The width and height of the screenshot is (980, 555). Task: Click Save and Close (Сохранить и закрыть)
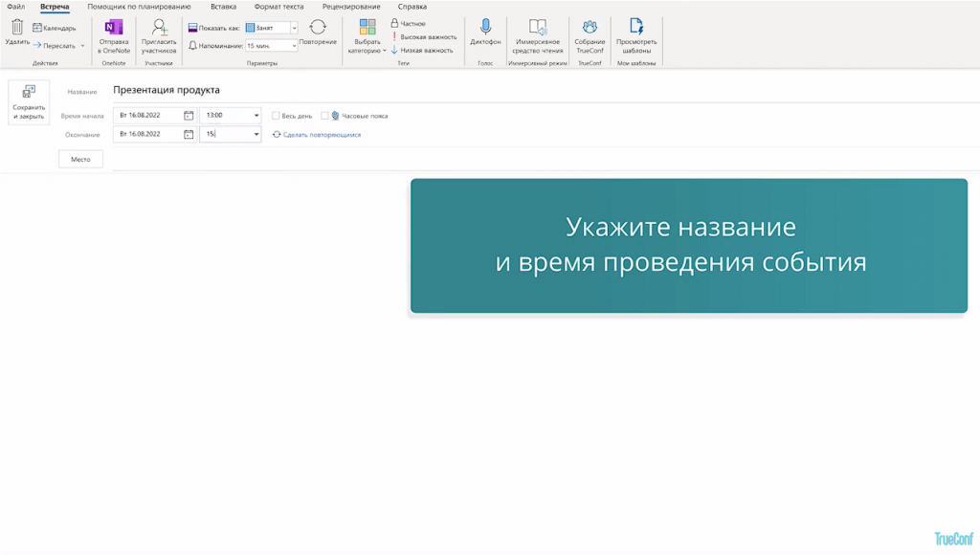(29, 102)
